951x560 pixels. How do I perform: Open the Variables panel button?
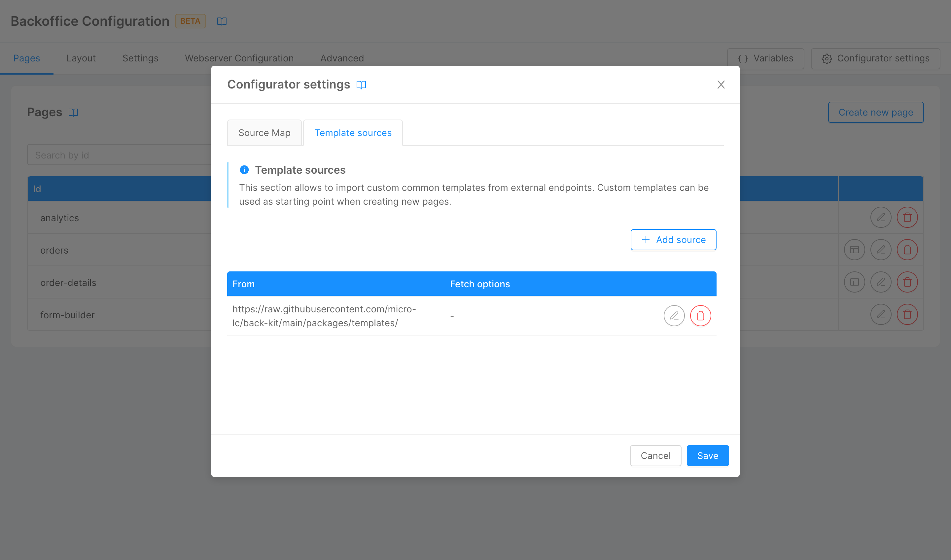click(x=765, y=58)
